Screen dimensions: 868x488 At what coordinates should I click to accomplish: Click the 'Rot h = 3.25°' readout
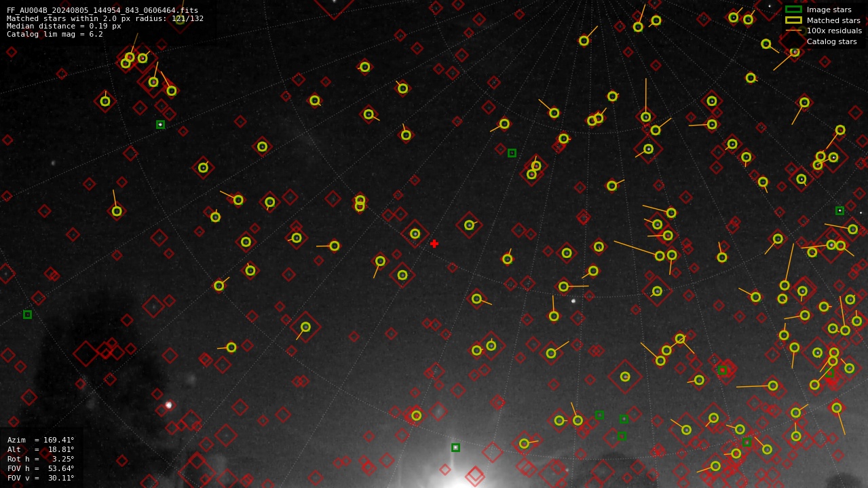click(41, 459)
